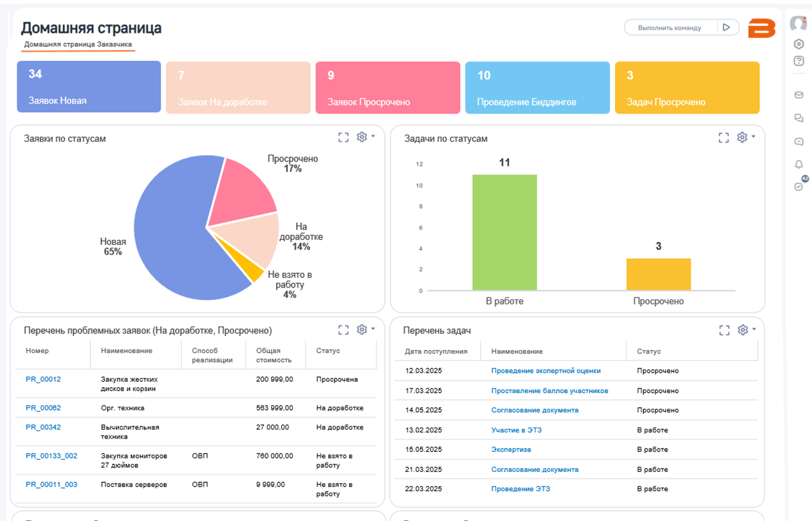This screenshot has height=521, width=812.
Task: Open request link PR_00133_002
Action: pos(51,456)
